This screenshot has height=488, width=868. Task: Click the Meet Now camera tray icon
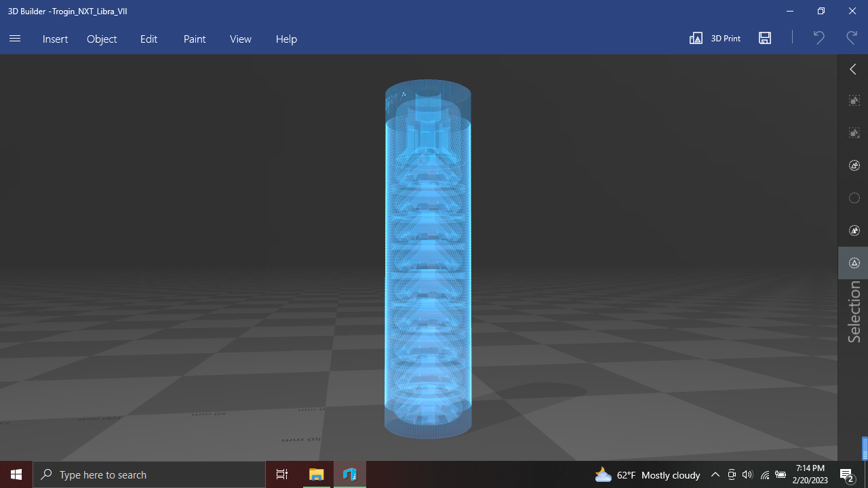point(732,474)
